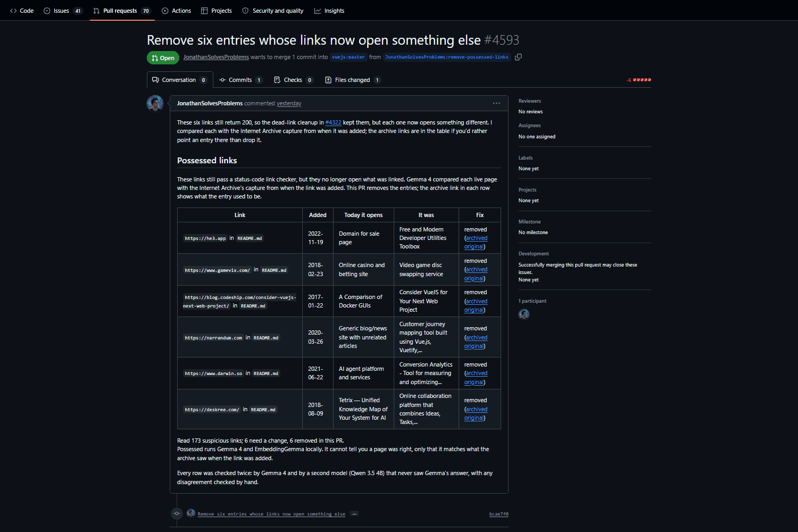Expand commit description ellipsis button
This screenshot has width=798, height=532.
354,513
